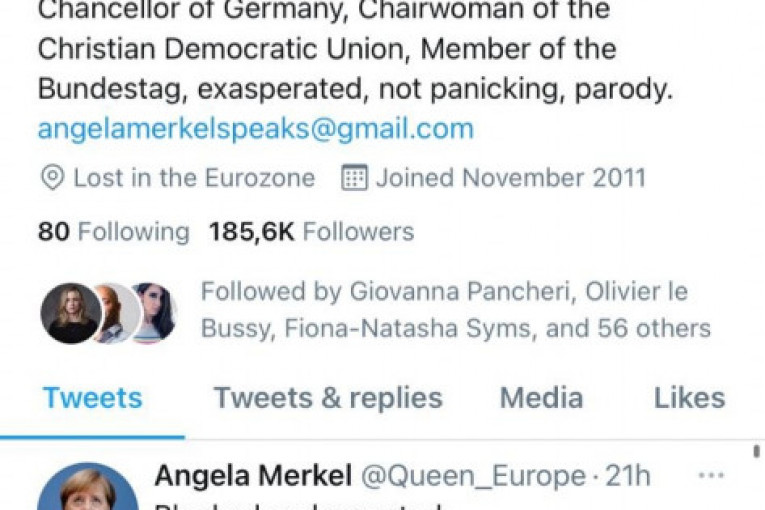The height and width of the screenshot is (510, 765).
Task: Select the Media tab
Action: click(x=542, y=398)
